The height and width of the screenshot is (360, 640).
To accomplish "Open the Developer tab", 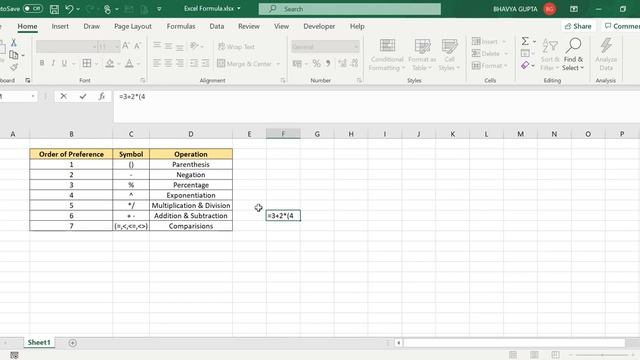I will point(319,26).
